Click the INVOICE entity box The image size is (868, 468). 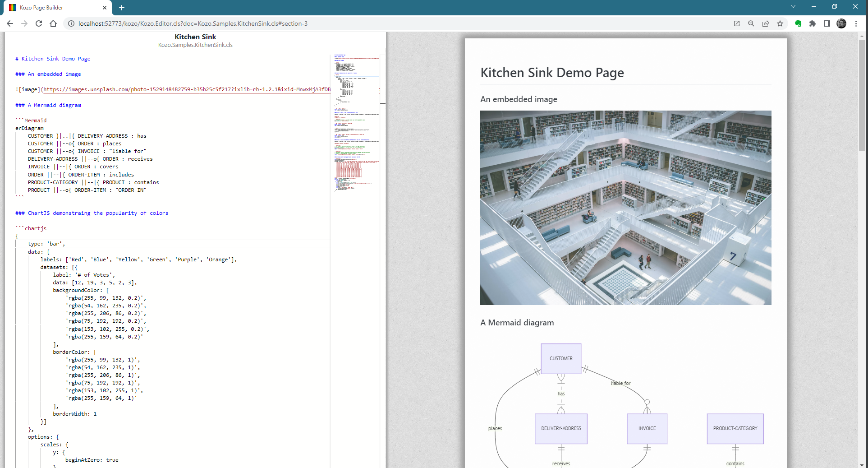647,428
